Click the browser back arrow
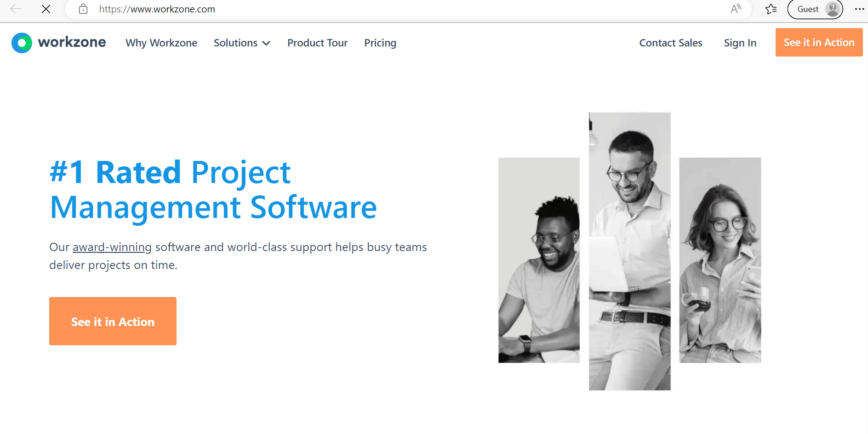 16,9
